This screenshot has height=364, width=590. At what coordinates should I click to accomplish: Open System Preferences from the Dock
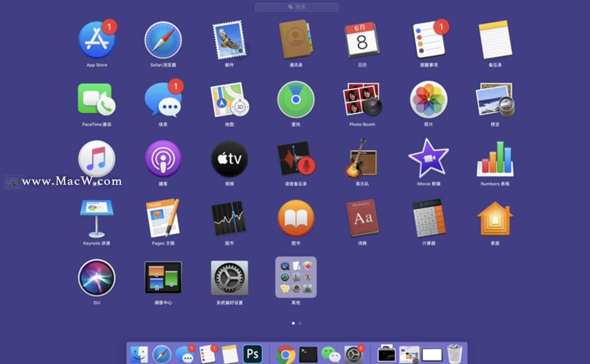click(x=354, y=355)
